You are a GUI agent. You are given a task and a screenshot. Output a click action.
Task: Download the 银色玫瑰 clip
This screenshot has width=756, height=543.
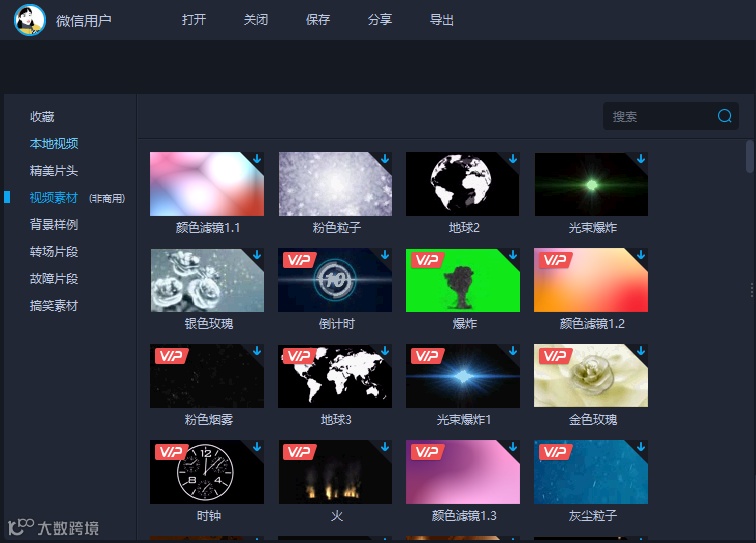click(x=257, y=255)
